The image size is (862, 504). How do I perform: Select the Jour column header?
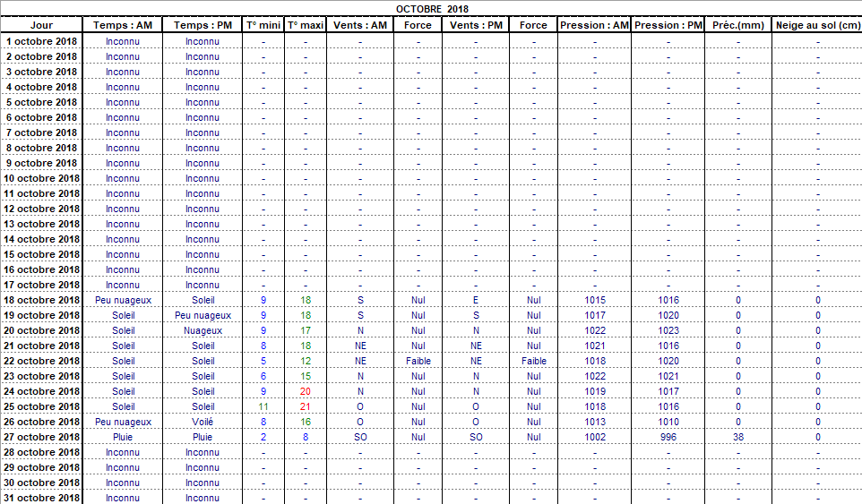(x=41, y=25)
